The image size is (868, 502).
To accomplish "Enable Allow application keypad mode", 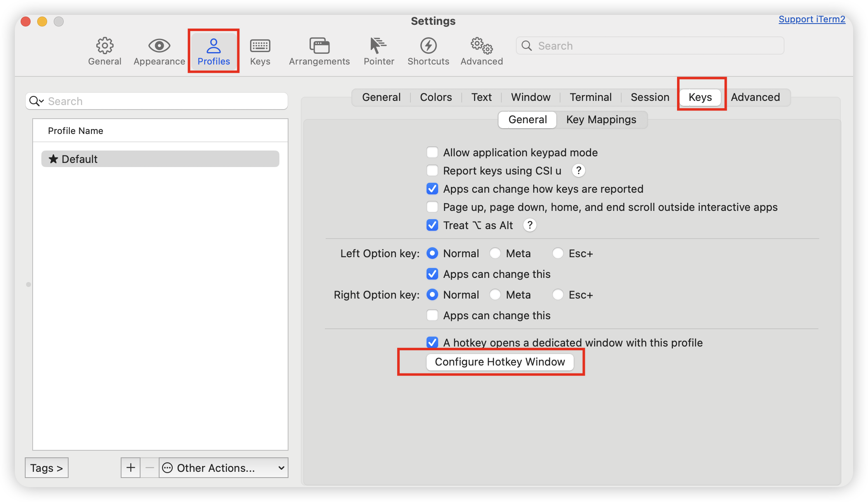I will tap(432, 153).
